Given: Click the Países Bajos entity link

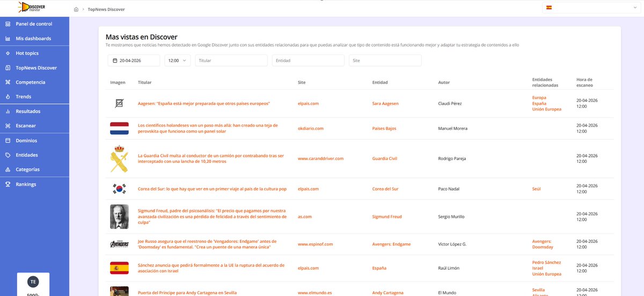Looking at the screenshot, I should point(384,128).
